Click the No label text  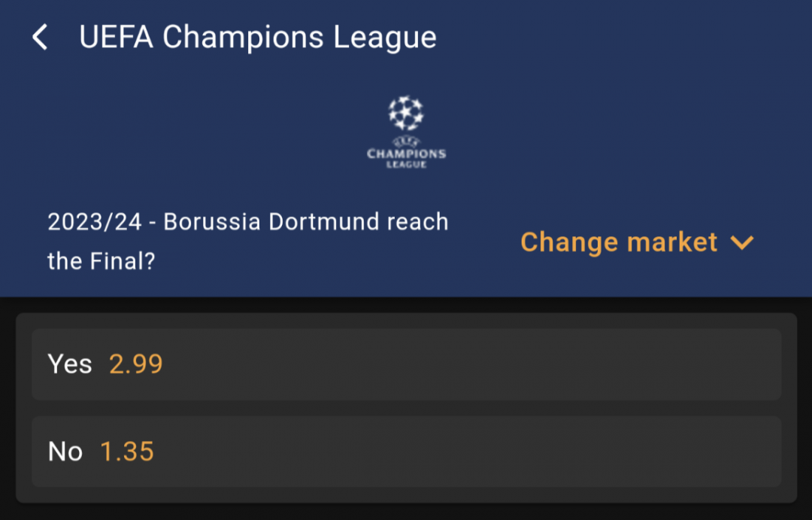tap(65, 452)
